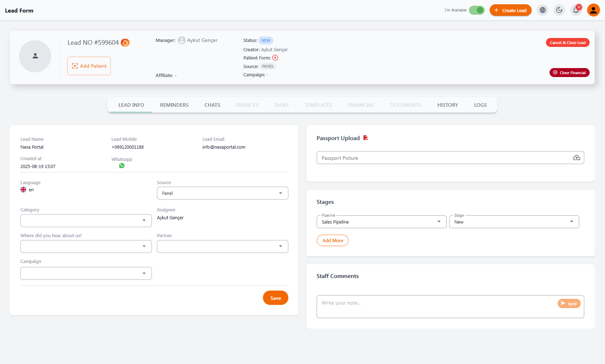Switch to dark mode moon icon

(x=559, y=10)
